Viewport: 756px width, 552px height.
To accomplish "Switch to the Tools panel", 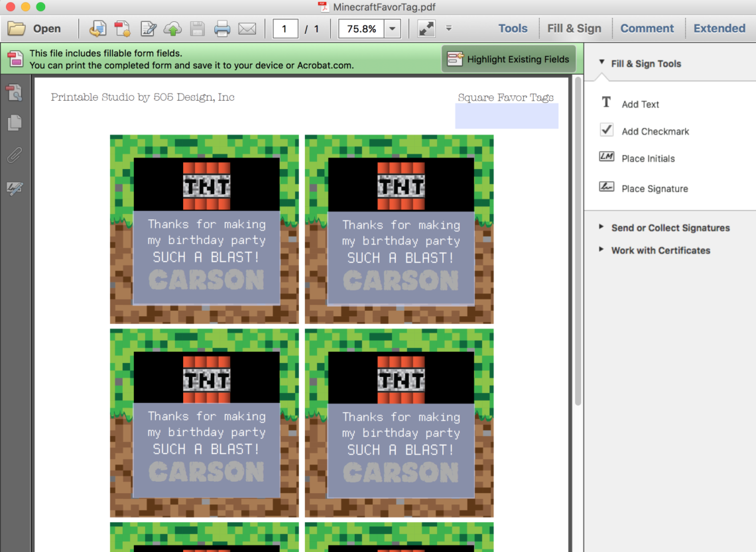I will pos(513,28).
